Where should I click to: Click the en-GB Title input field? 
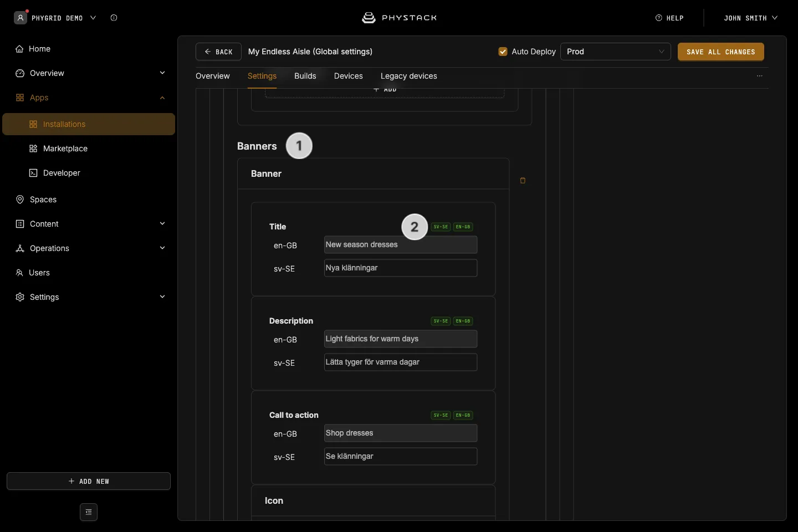point(401,244)
